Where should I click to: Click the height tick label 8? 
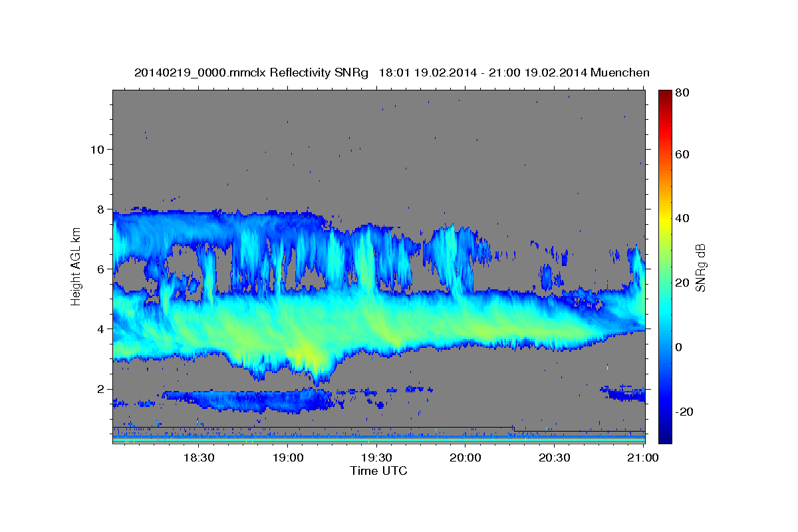coord(100,209)
